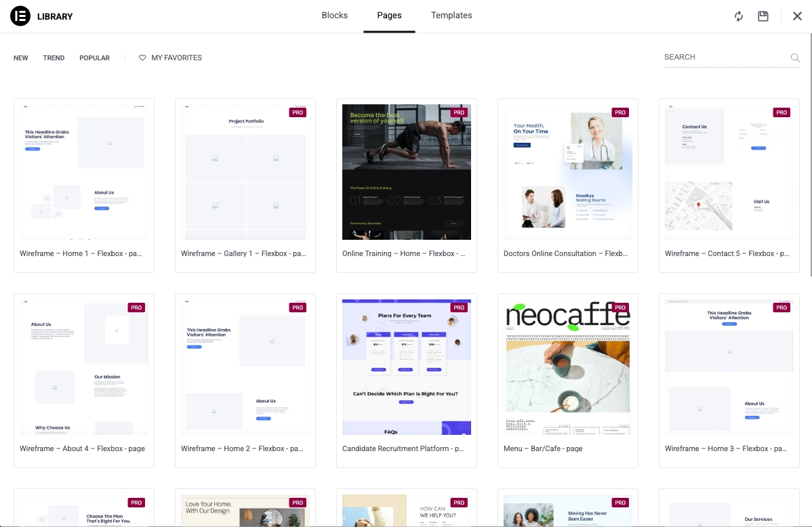Click the Elementor logo icon

[x=20, y=16]
